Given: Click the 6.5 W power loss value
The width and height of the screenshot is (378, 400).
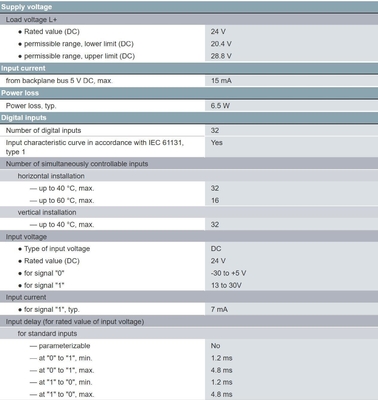Looking at the screenshot, I should point(220,106).
